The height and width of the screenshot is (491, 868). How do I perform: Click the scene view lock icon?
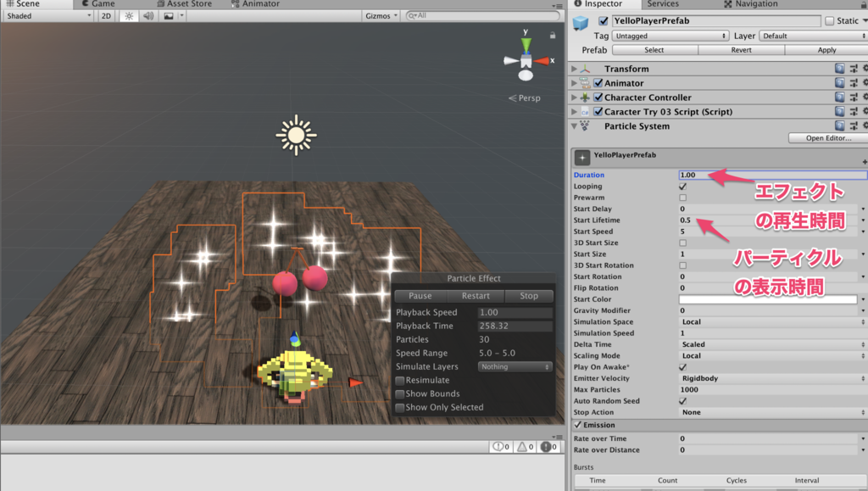tap(553, 36)
